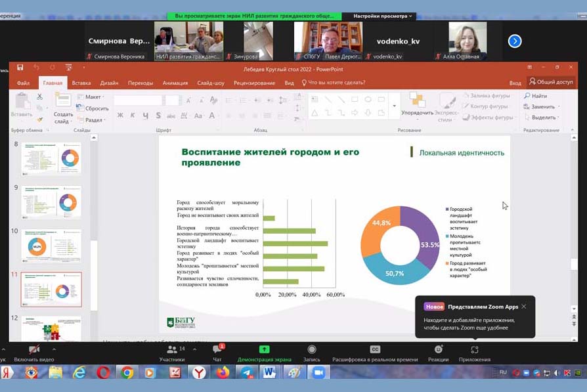Expand video options arrow next to camera
Screen dimensions: 587x392
point(54,350)
